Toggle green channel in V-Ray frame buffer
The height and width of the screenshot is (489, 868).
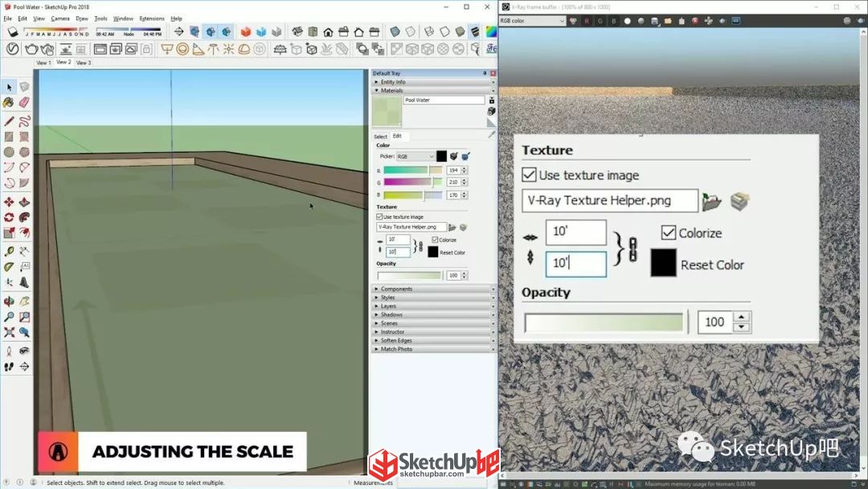pyautogui.click(x=600, y=21)
